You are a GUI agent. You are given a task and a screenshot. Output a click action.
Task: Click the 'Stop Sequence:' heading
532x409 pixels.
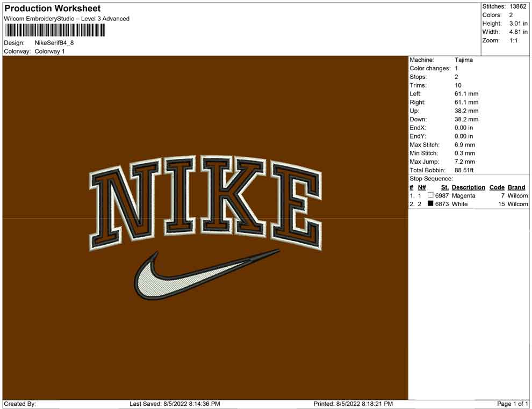point(431,179)
